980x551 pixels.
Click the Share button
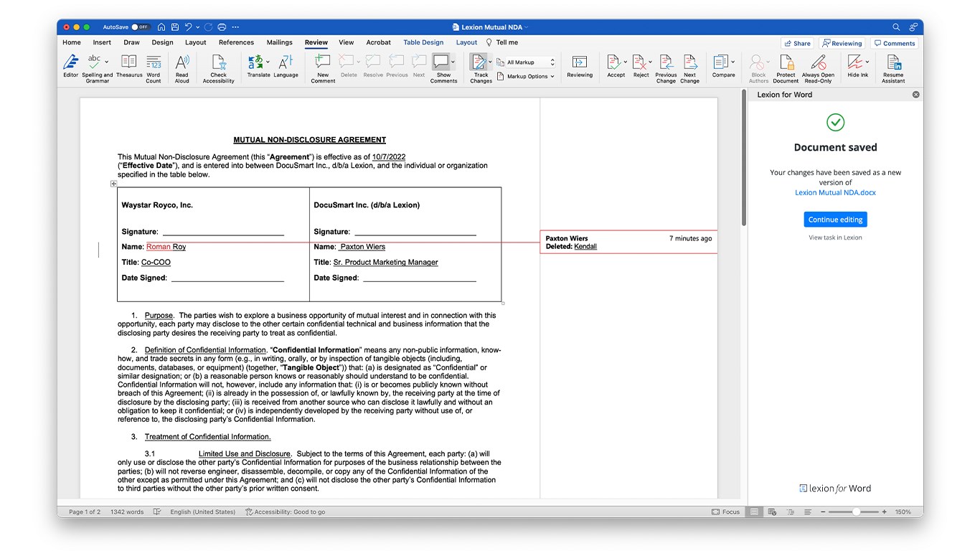tap(797, 43)
